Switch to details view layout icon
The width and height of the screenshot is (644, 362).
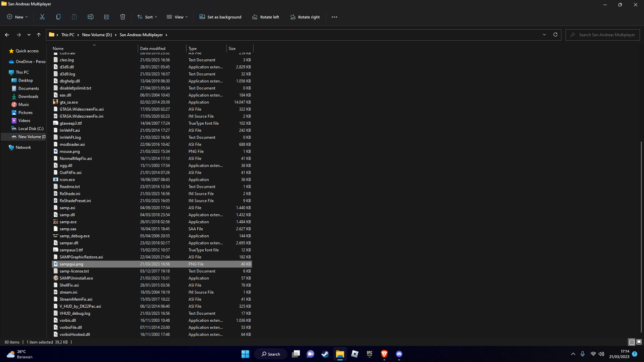click(632, 342)
